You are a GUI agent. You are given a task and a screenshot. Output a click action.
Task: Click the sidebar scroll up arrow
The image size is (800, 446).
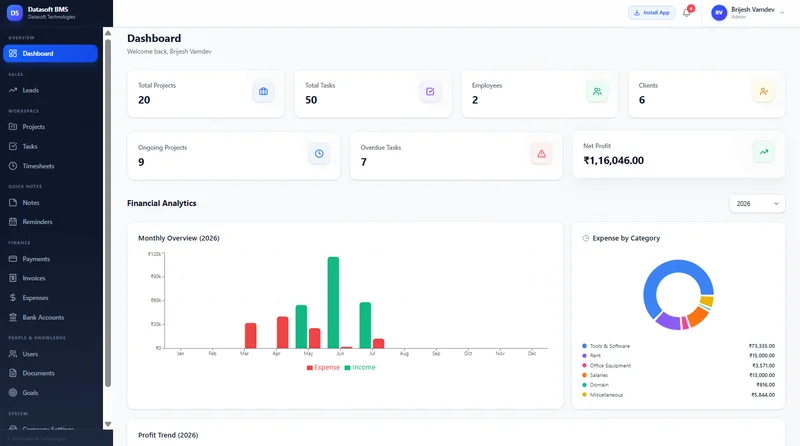[108, 33]
